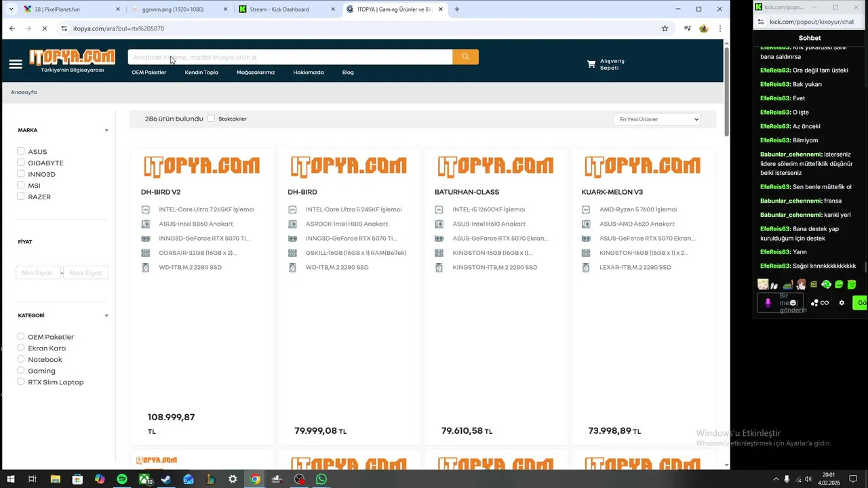
Task: Close the PixelPlanet.fun tab
Action: tap(118, 9)
